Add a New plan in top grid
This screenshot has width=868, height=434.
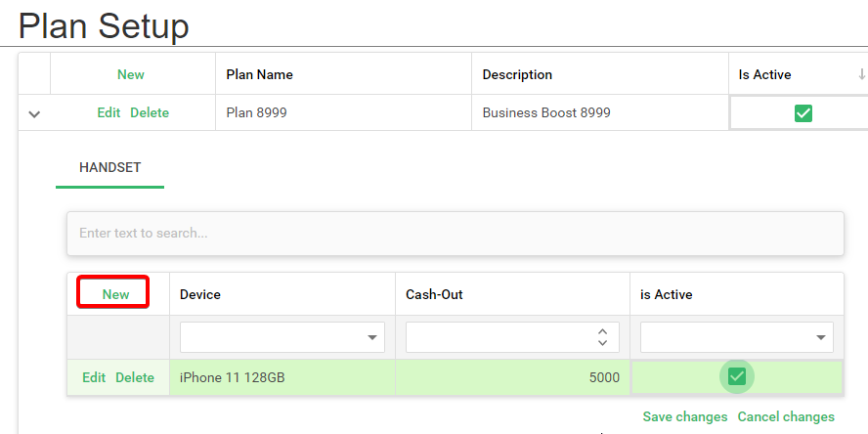coord(131,74)
